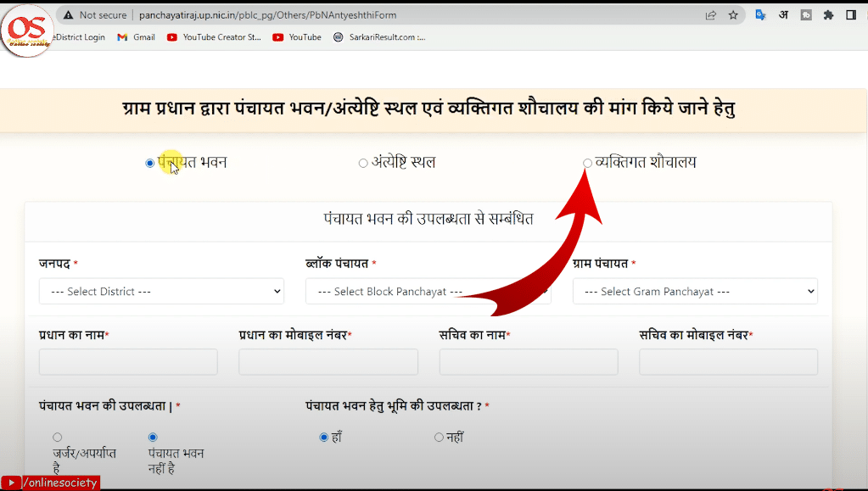Viewport: 868px width, 491px height.
Task: Click the Not secure warning icon
Action: (67, 15)
